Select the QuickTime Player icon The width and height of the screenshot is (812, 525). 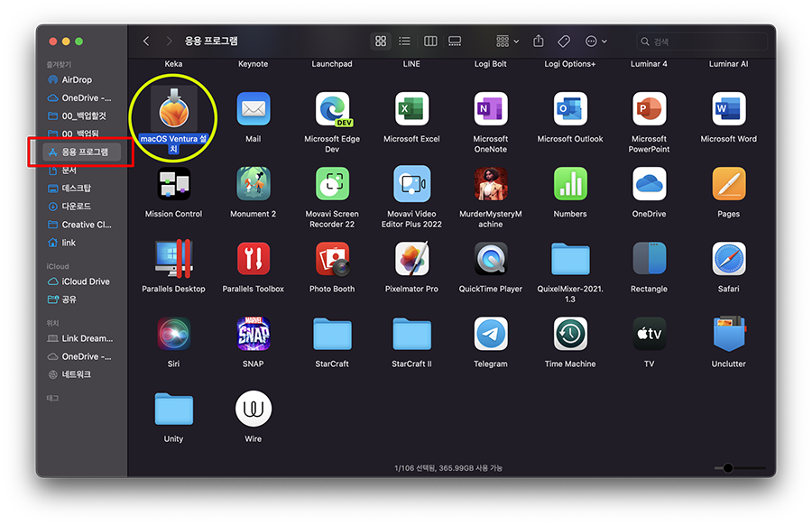click(491, 258)
